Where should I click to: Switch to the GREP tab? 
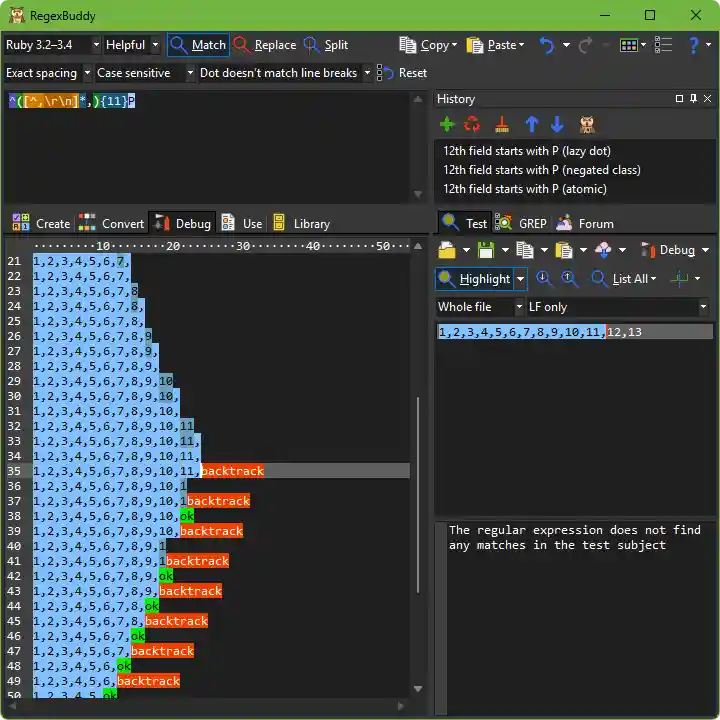[522, 224]
